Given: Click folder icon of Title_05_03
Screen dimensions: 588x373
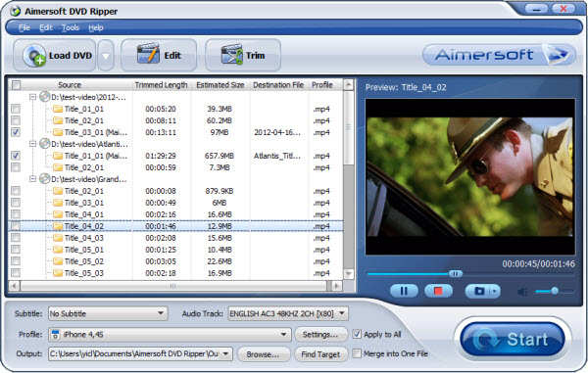Looking at the screenshot, I should coord(58,273).
